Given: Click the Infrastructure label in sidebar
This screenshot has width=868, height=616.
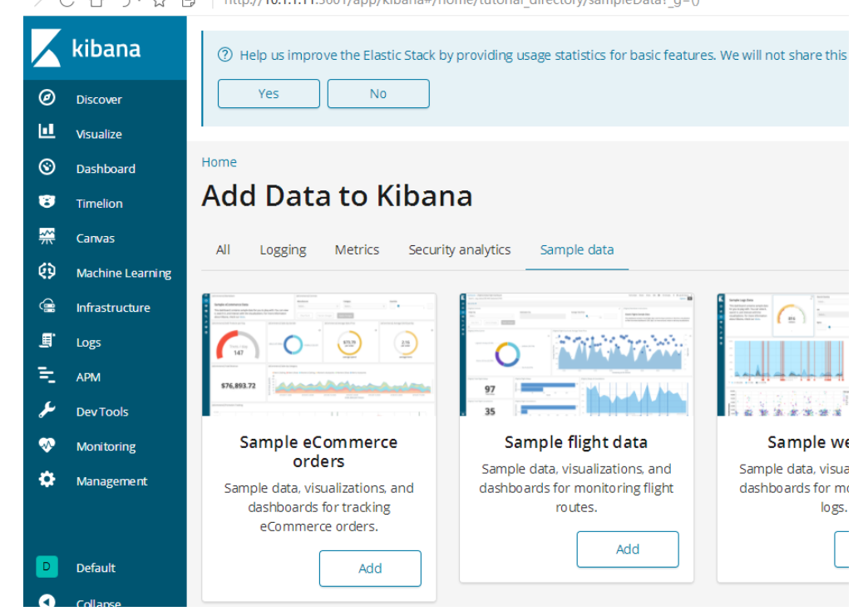Looking at the screenshot, I should click(113, 308).
